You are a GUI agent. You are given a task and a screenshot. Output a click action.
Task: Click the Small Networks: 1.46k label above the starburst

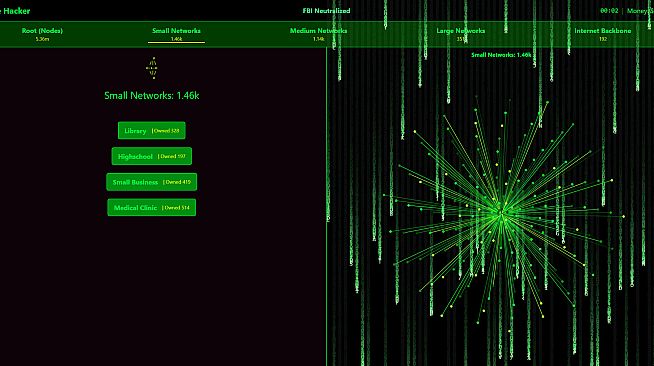pyautogui.click(x=501, y=55)
